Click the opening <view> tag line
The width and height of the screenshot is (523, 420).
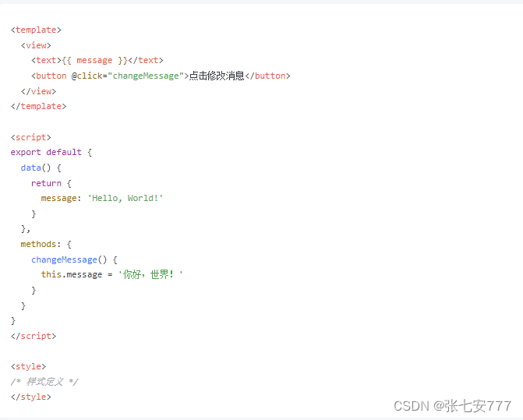36,45
